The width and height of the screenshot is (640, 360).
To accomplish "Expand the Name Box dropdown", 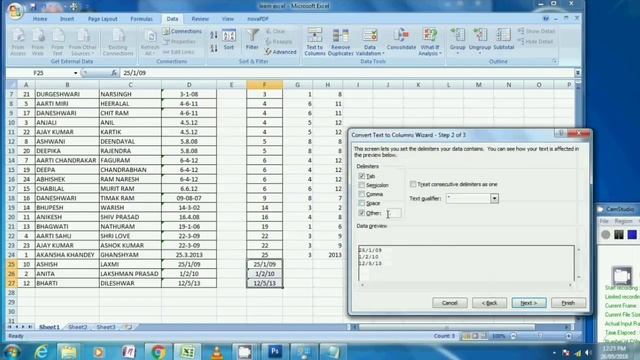I will pos(76,73).
